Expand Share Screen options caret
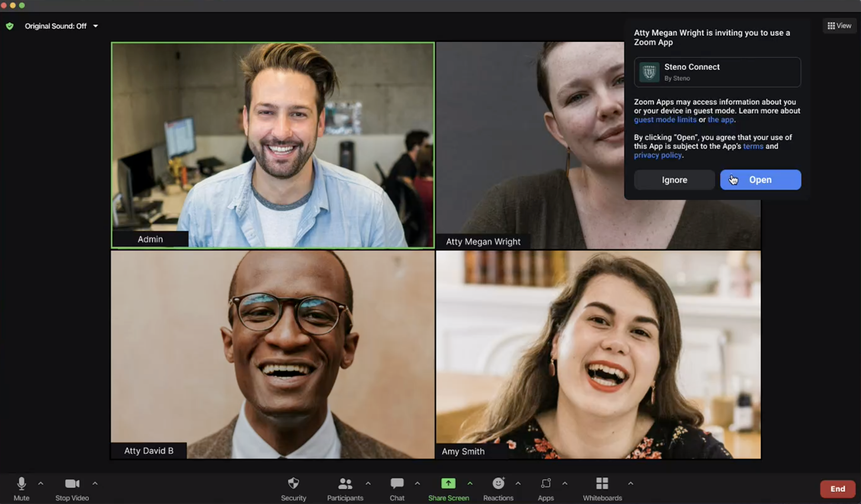 [470, 483]
